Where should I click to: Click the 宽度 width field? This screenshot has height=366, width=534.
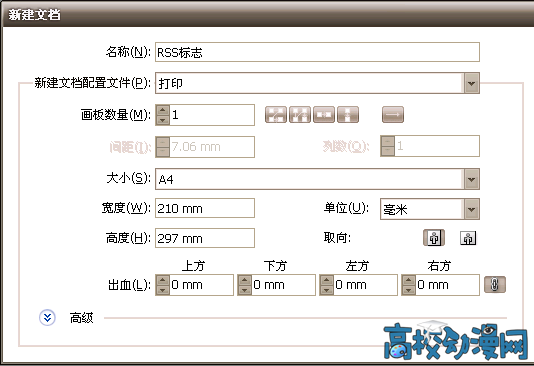205,208
